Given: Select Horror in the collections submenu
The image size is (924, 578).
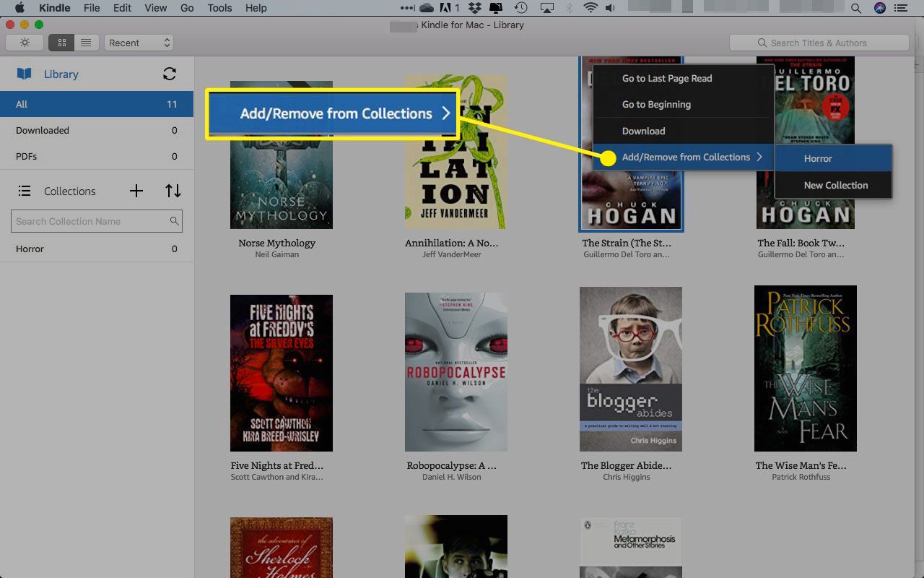Looking at the screenshot, I should [x=833, y=158].
